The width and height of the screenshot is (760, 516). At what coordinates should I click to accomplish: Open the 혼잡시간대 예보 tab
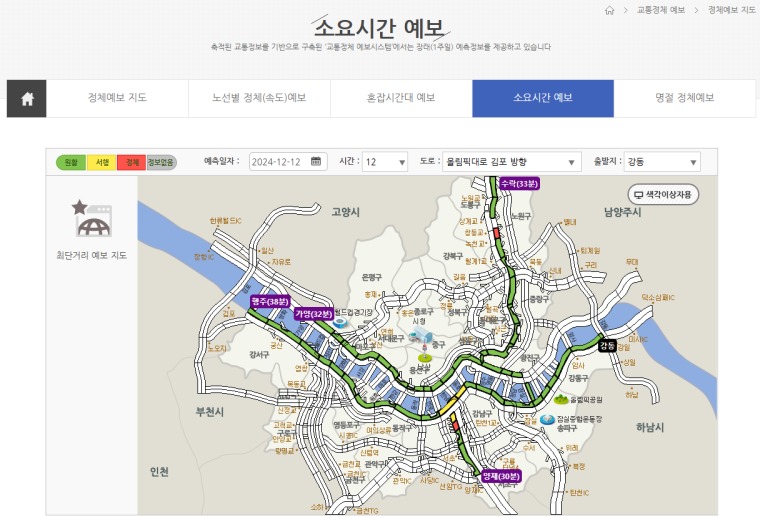click(401, 98)
